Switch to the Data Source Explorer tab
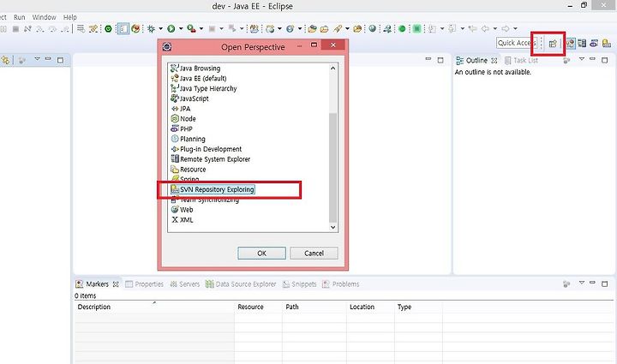617x364 pixels. tap(241, 284)
